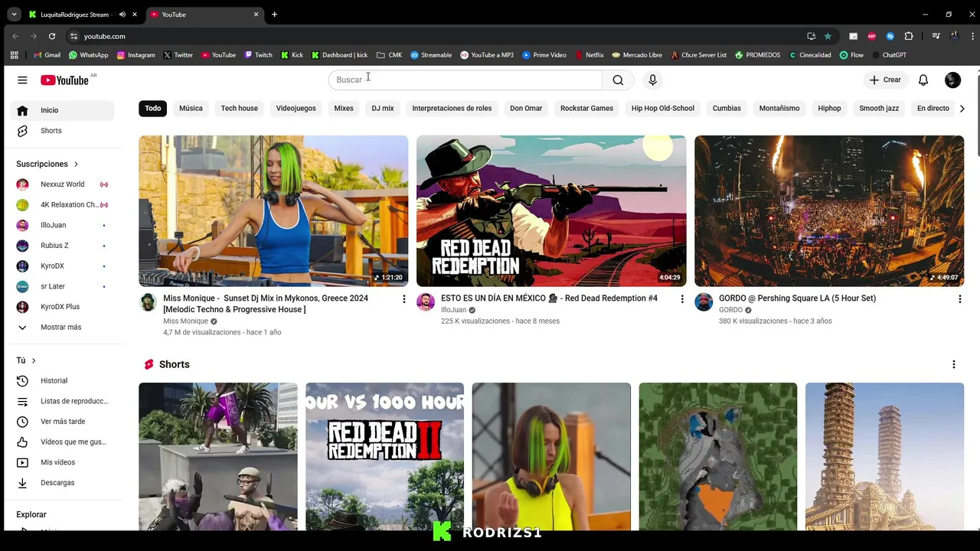Mute the LuquitaRodriguez Stream tab audio
The width and height of the screenshot is (980, 551).
(x=122, y=15)
